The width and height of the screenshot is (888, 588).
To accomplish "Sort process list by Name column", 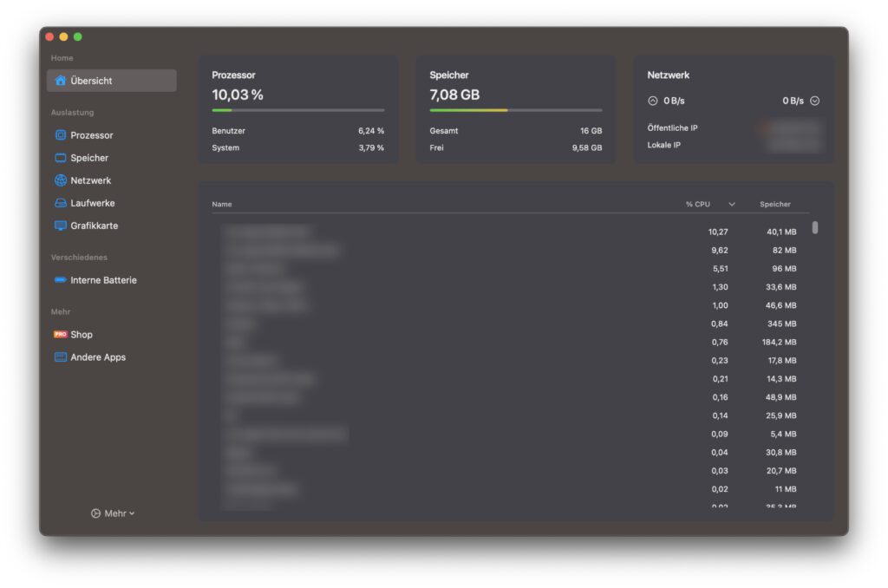I will (222, 205).
